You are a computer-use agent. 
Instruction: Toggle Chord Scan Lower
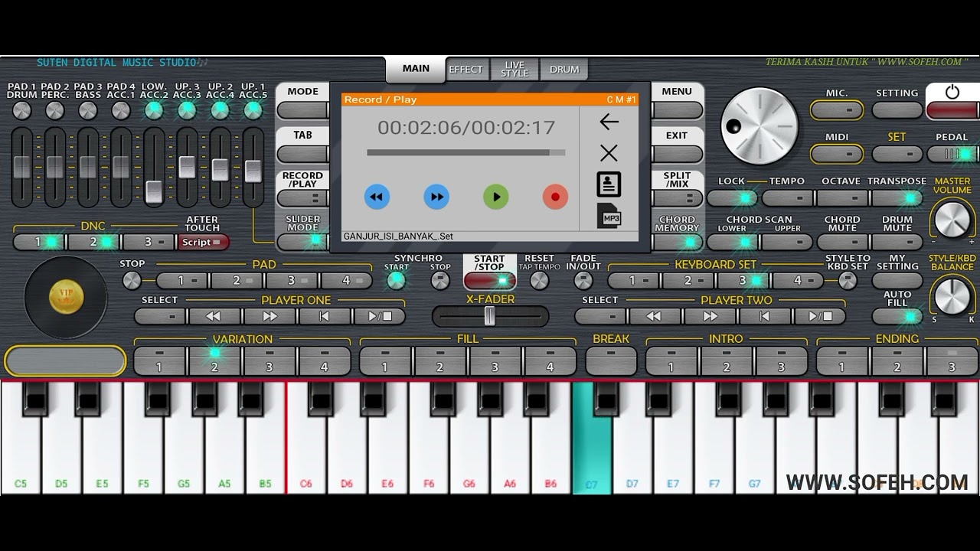[x=732, y=243]
